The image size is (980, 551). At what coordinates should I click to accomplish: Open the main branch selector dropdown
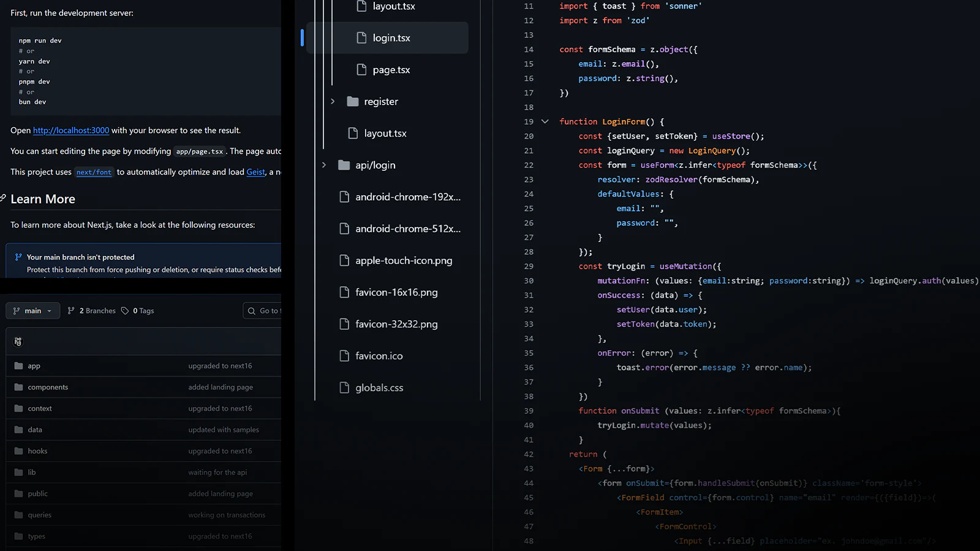pyautogui.click(x=33, y=311)
